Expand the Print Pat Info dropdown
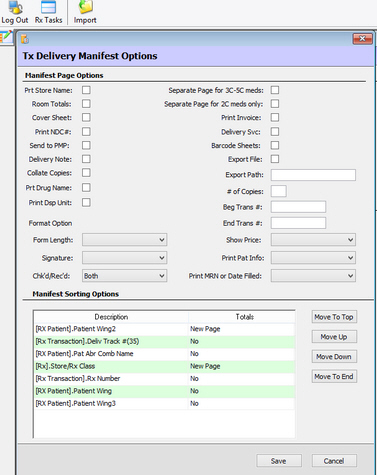 (x=313, y=258)
